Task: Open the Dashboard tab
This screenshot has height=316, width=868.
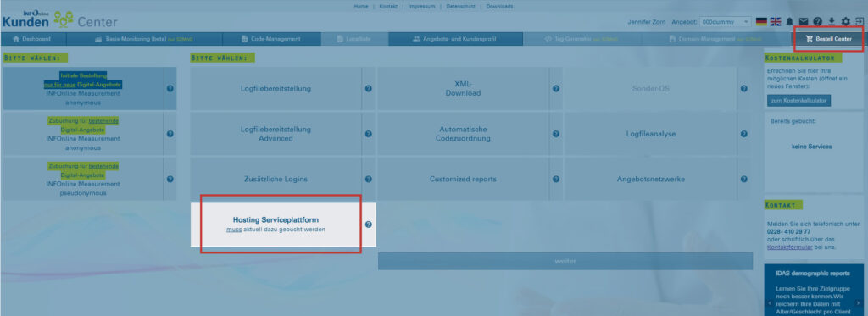Action: 33,39
